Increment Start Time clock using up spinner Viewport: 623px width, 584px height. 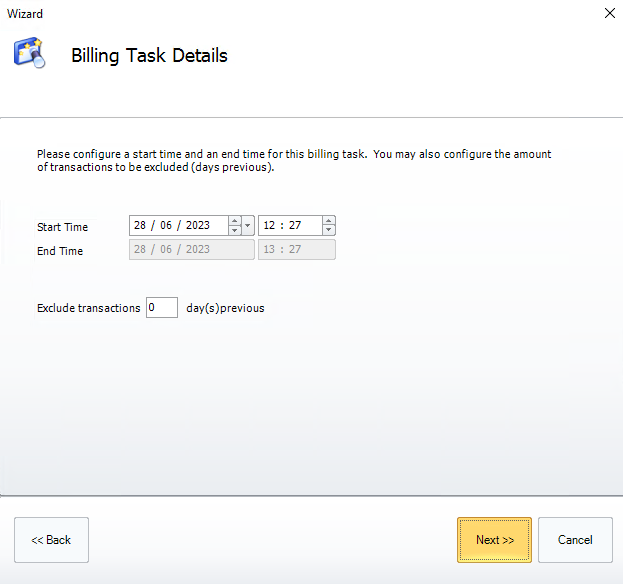pyautogui.click(x=328, y=221)
